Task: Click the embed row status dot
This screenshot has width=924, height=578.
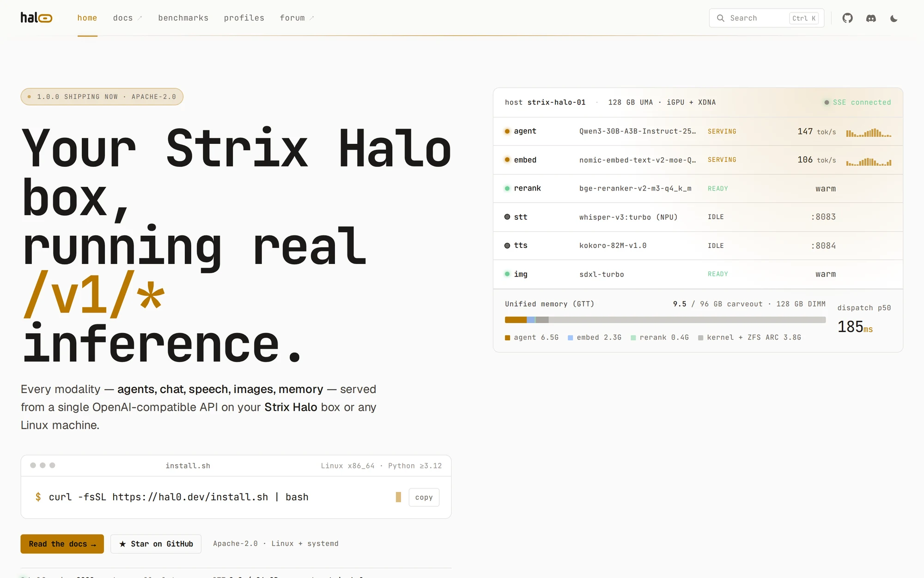Action: tap(507, 160)
